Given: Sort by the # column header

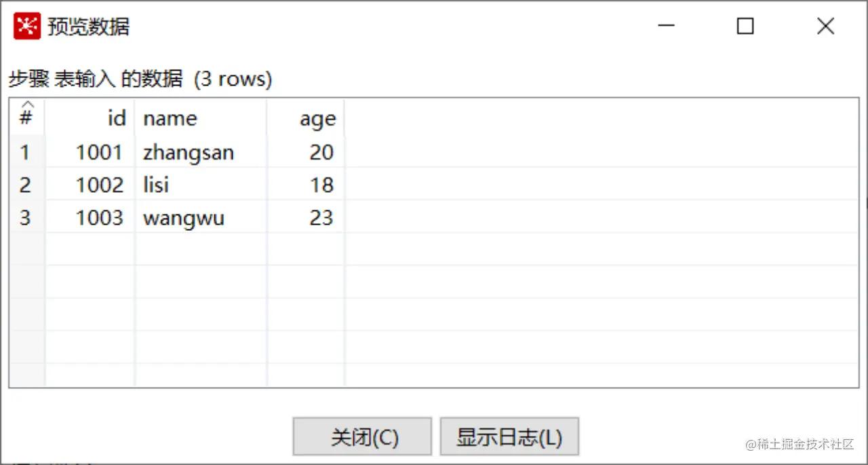Looking at the screenshot, I should click(x=26, y=117).
